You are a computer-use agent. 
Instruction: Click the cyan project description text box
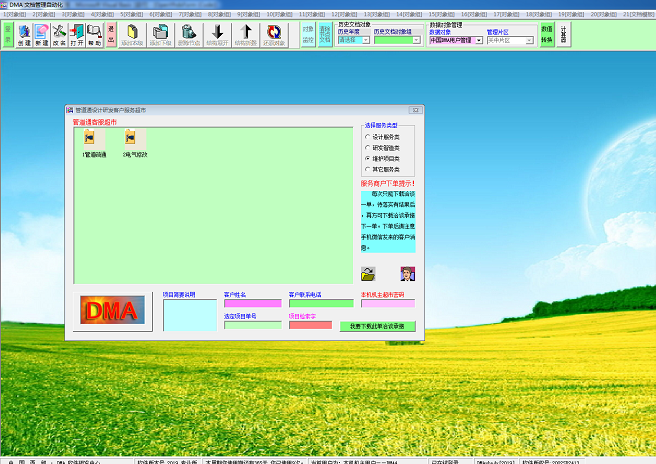click(190, 315)
